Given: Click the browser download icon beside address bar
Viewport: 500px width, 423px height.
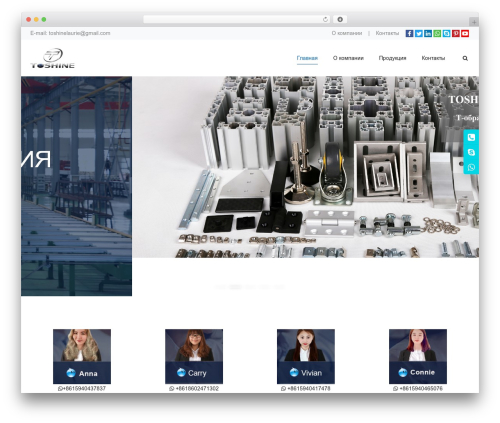Looking at the screenshot, I should coord(340,19).
